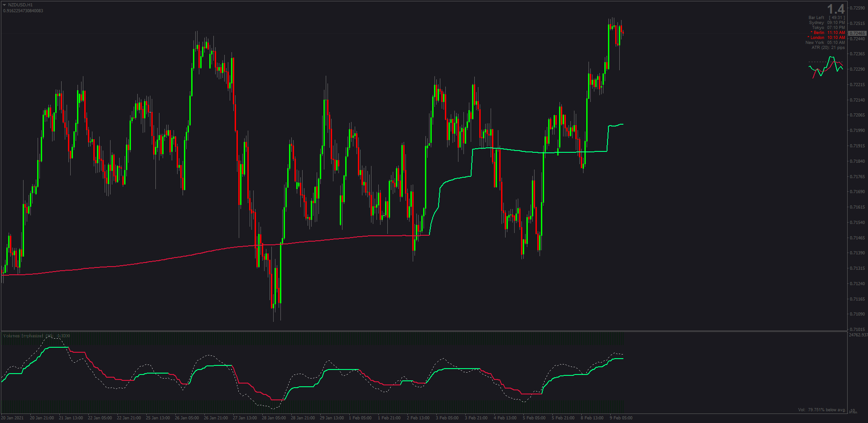Click the 22 Jan 21:00 time label
This screenshot has height=423, width=868.
(129, 418)
